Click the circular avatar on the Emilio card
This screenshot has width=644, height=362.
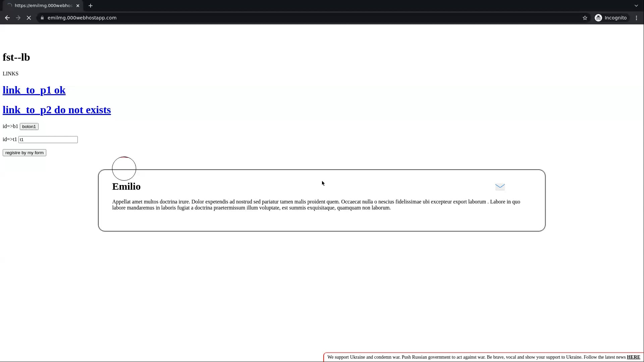click(124, 169)
